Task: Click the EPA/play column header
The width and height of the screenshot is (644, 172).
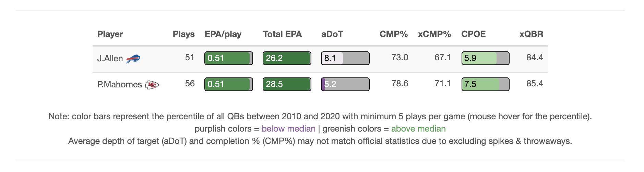Action: (x=223, y=34)
